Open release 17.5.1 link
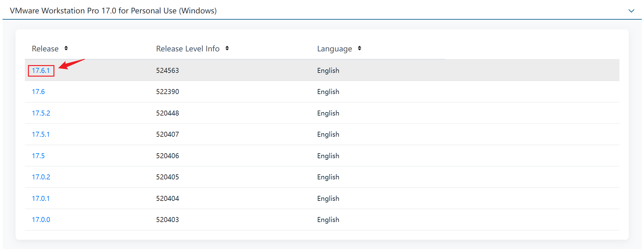 point(41,135)
